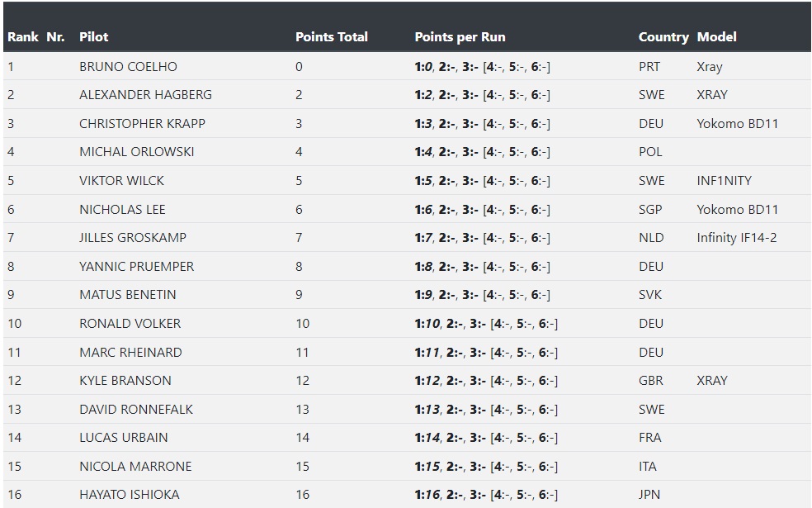
Task: Click Infinity IF14-2 model text
Action: tap(737, 238)
